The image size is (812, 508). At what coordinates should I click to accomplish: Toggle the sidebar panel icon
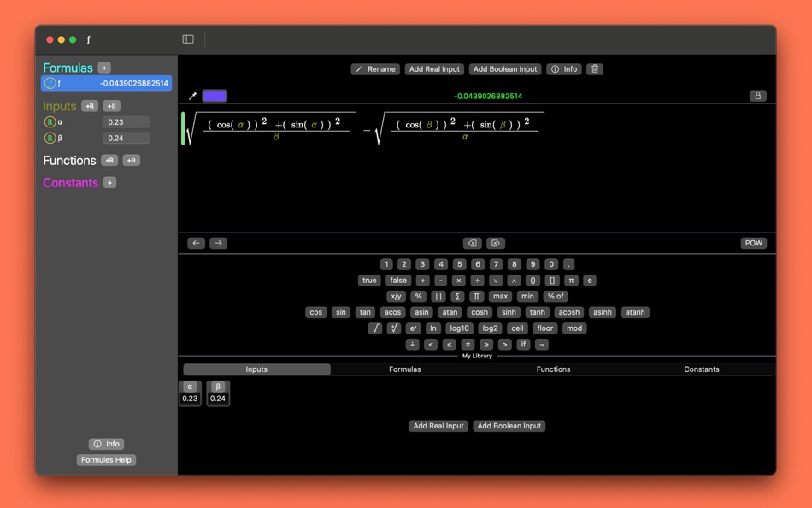tap(188, 39)
